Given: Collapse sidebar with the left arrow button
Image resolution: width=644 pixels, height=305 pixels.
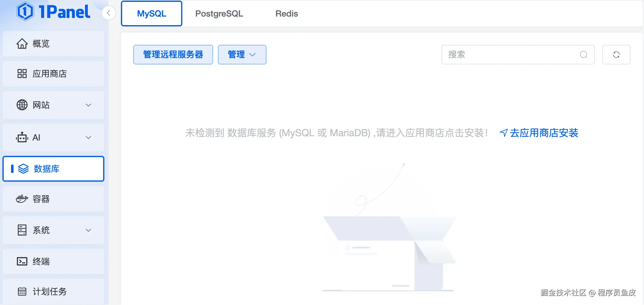Looking at the screenshot, I should 108,13.
